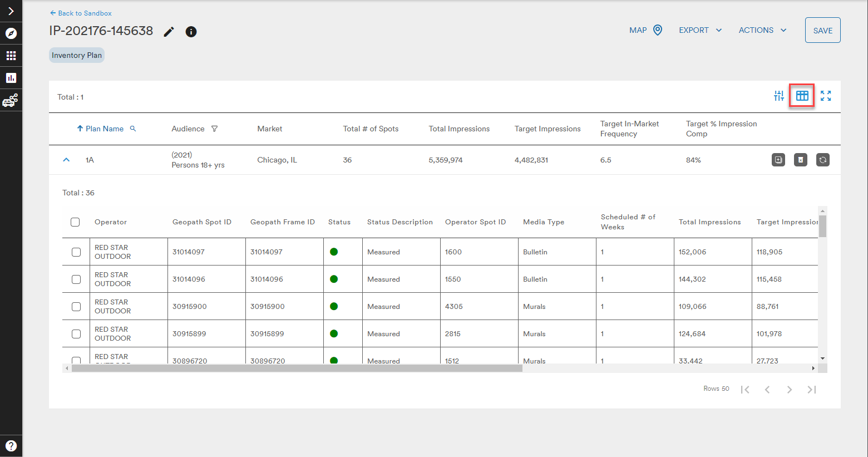This screenshot has width=868, height=457.
Task: Go back to Sandbox
Action: [80, 13]
